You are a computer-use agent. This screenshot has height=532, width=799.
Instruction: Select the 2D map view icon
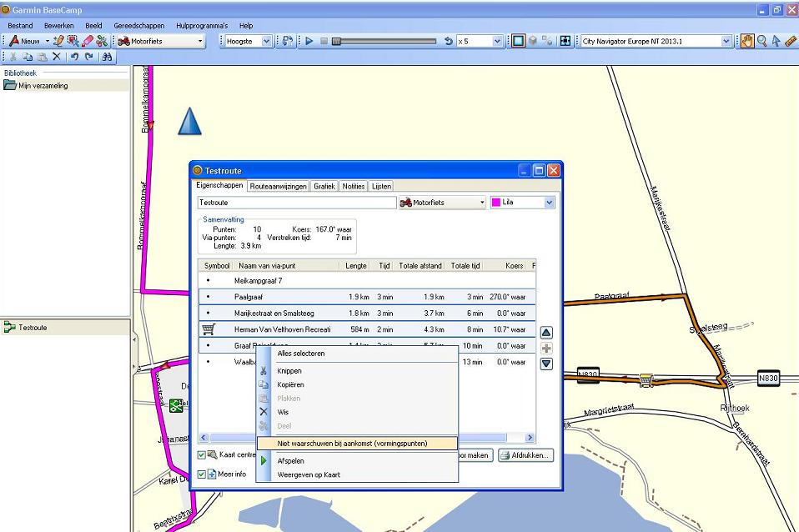(x=518, y=42)
